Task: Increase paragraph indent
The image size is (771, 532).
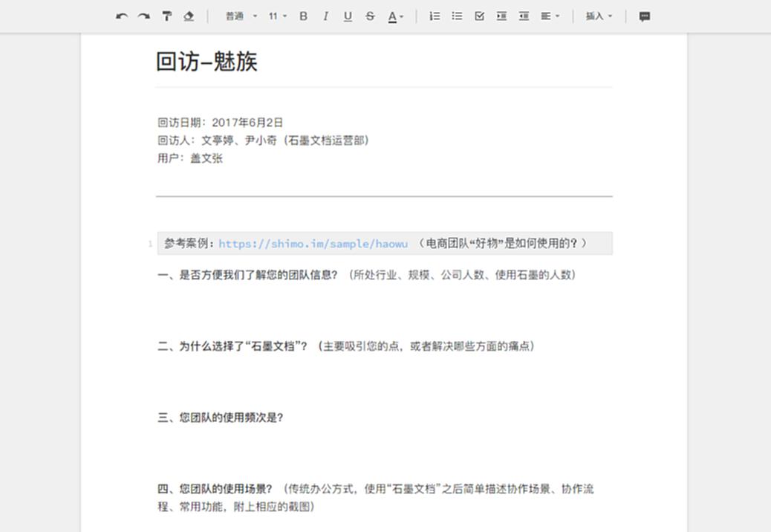Action: (501, 16)
